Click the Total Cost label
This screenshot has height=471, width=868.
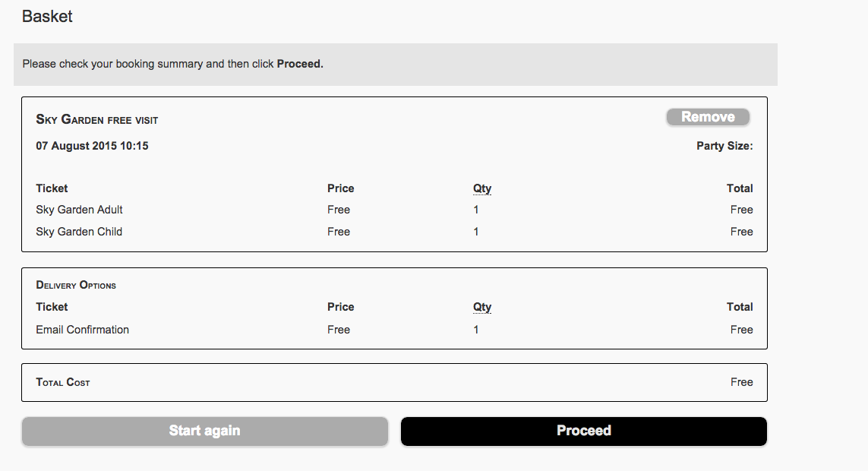62,382
